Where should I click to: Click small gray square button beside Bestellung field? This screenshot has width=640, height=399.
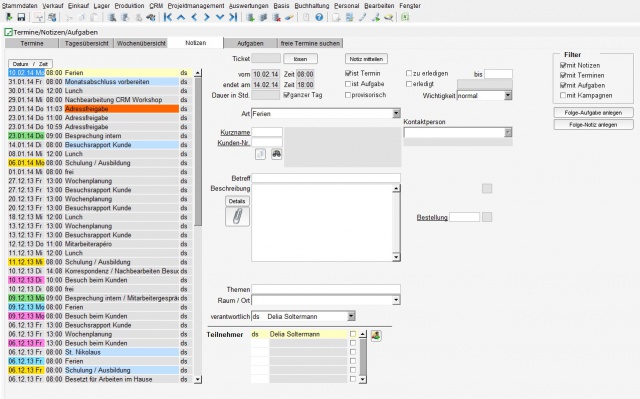[x=487, y=217]
